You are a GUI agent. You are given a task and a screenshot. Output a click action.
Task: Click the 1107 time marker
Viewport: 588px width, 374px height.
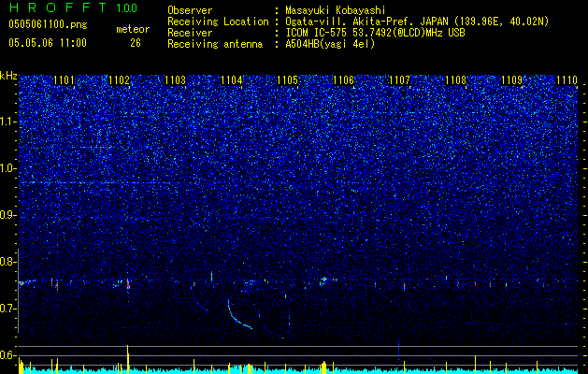tap(399, 79)
